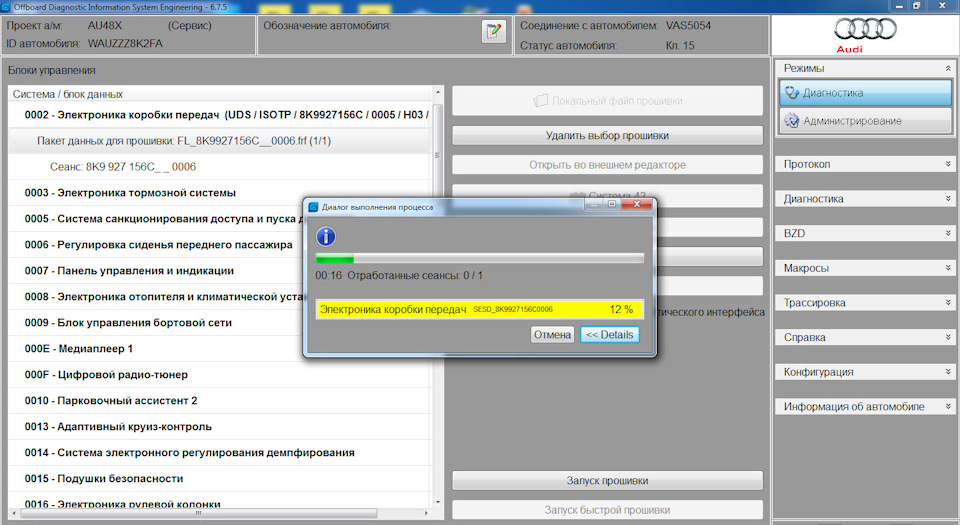Minimize the ODIS main window

tap(899, 6)
